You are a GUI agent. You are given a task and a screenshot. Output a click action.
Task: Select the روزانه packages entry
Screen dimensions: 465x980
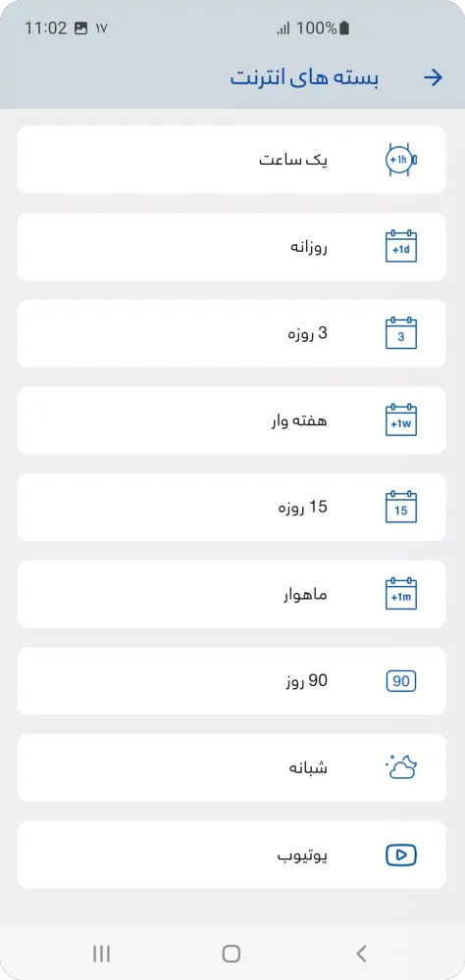coord(232,247)
